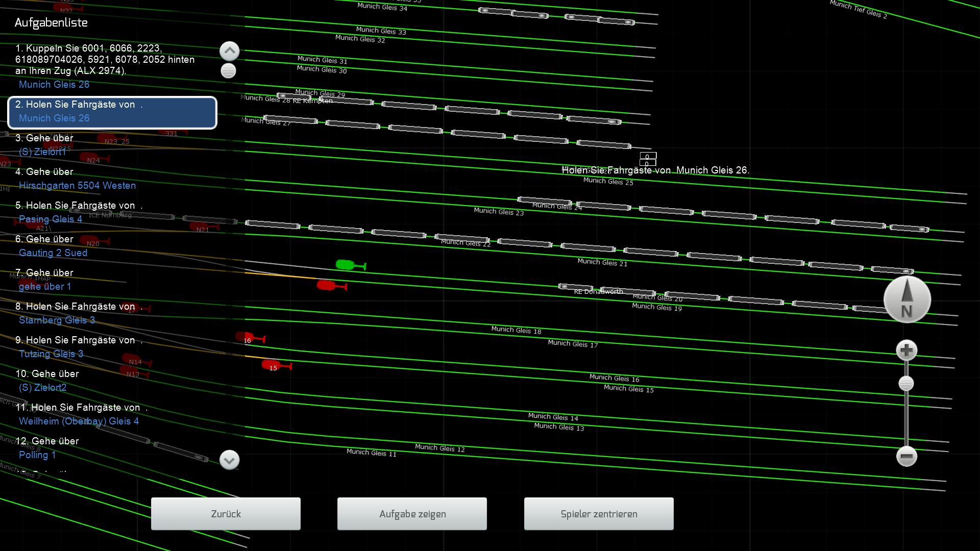Open the Hirschgarten 5504 Westen link
Viewport: 980px width, 551px height.
pyautogui.click(x=77, y=185)
